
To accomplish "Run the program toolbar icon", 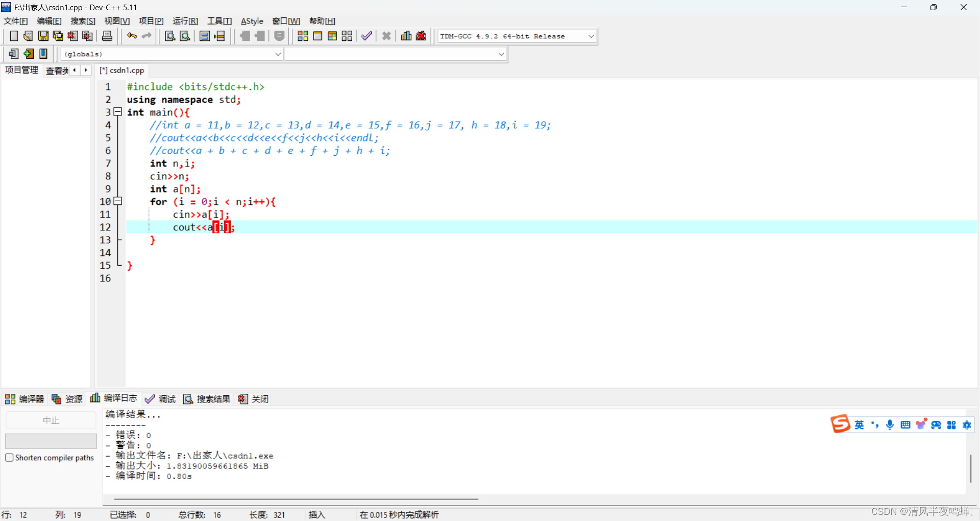I will 317,36.
